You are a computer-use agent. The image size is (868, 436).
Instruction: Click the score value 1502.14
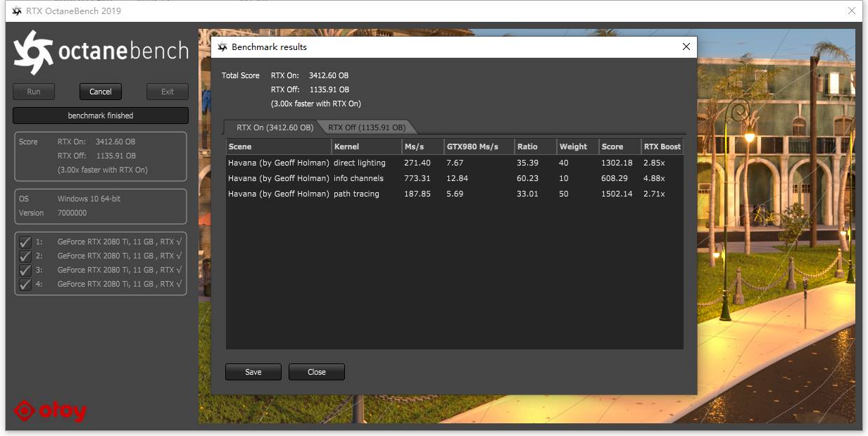pyautogui.click(x=617, y=194)
